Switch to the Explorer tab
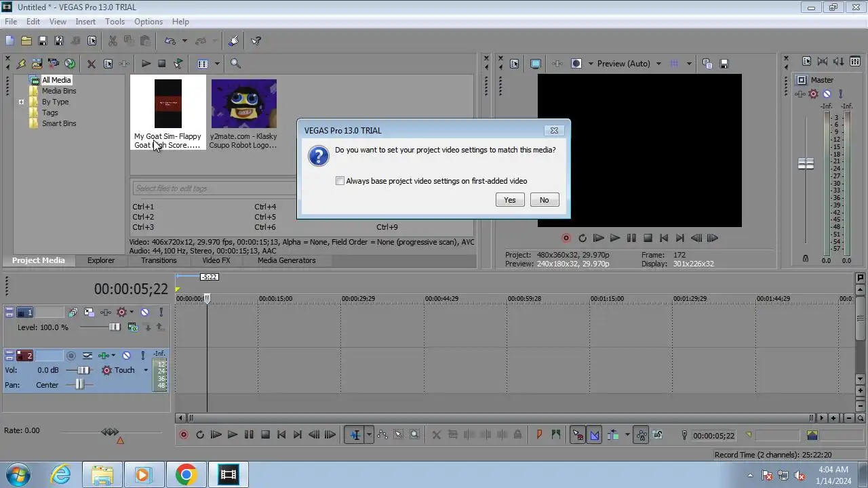 click(x=101, y=260)
